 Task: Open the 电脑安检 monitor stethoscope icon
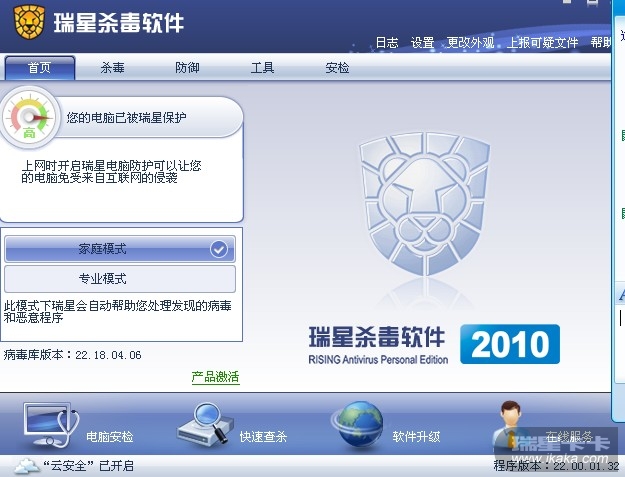tap(51, 425)
